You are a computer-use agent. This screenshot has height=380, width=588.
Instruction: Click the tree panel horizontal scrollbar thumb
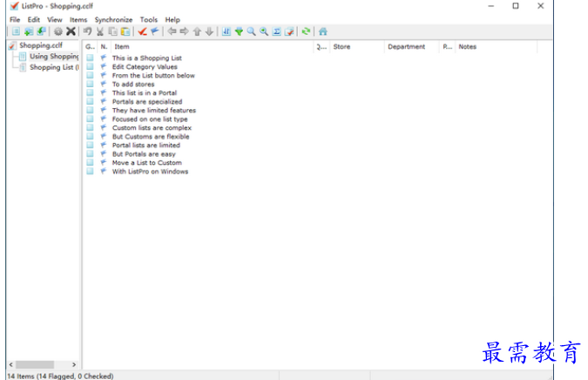click(35, 364)
